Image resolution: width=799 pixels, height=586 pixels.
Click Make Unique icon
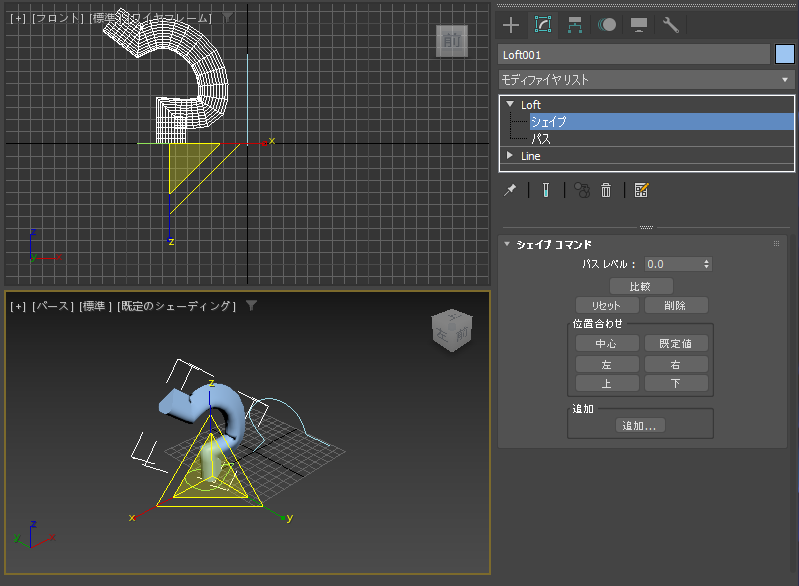(x=582, y=191)
